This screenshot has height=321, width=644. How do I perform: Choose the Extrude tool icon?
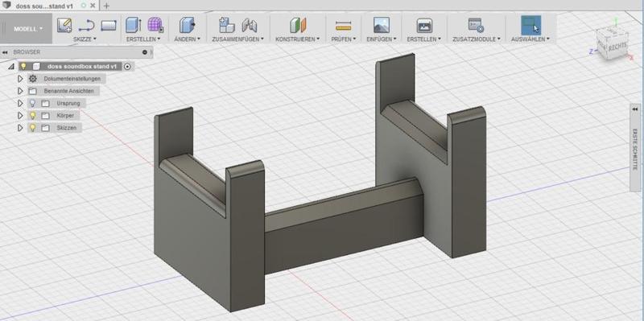coord(134,25)
